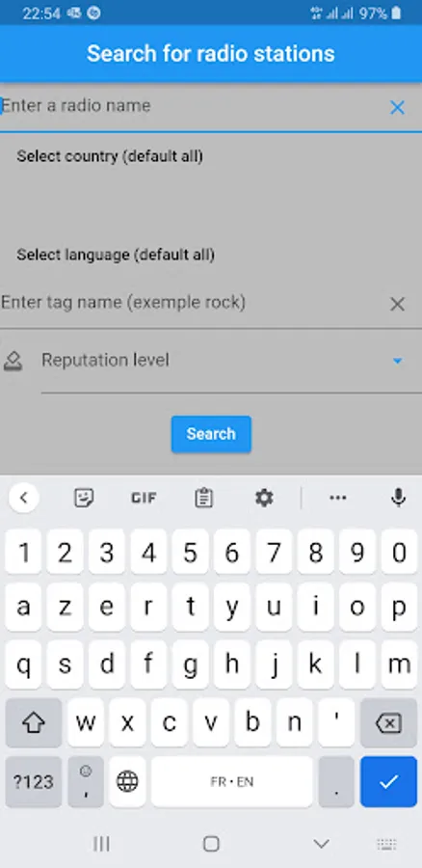Viewport: 422px width, 868px height.
Task: Confirm input with the blue checkmark key
Action: 388,781
